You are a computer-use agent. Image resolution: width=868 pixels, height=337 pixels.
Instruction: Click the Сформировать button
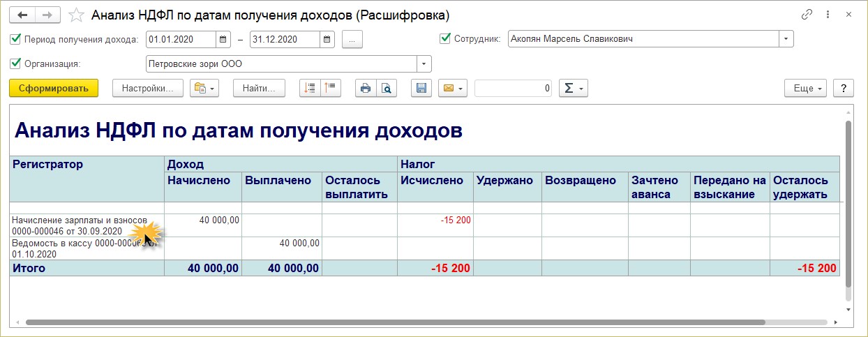pyautogui.click(x=54, y=89)
